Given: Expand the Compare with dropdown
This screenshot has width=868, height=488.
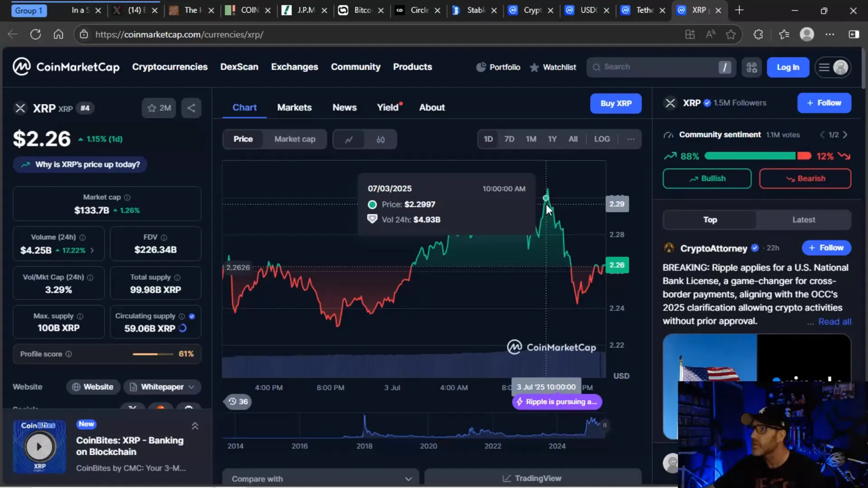Looking at the screenshot, I should point(321,479).
